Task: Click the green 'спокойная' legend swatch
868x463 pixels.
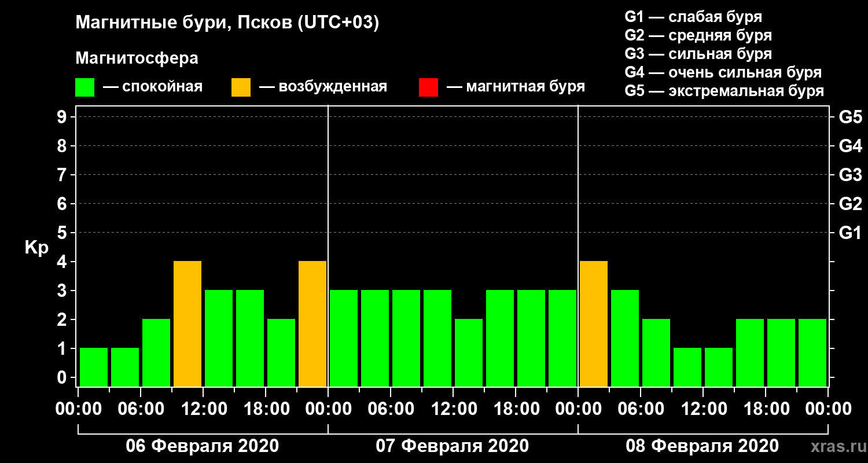Action: (x=84, y=87)
